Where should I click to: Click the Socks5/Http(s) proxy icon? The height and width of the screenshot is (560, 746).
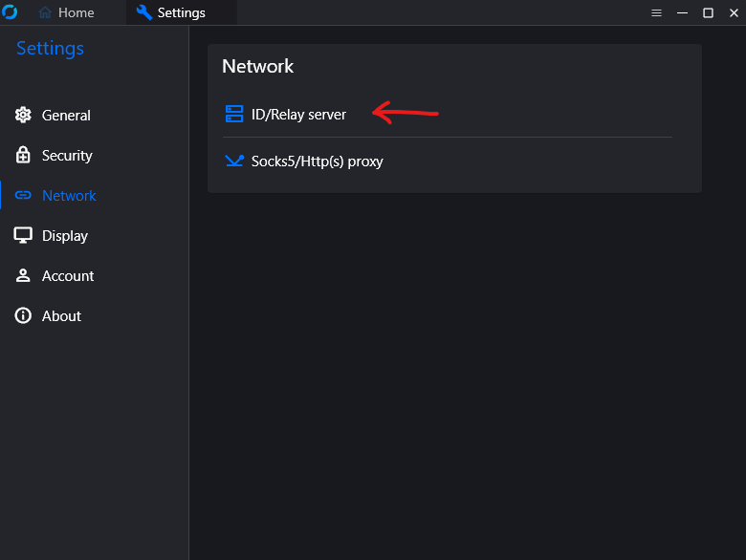[x=234, y=161]
